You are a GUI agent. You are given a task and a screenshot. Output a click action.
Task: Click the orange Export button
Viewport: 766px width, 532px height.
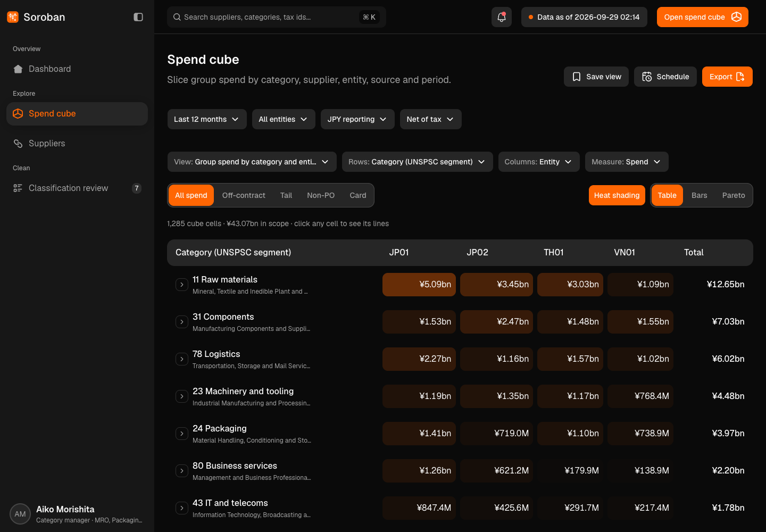click(727, 77)
